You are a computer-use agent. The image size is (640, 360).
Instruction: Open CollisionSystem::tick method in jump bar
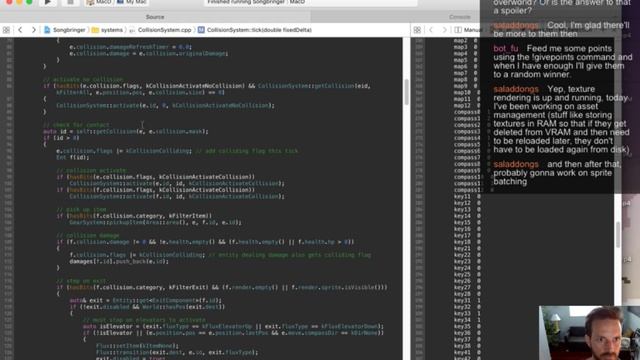(x=255, y=30)
